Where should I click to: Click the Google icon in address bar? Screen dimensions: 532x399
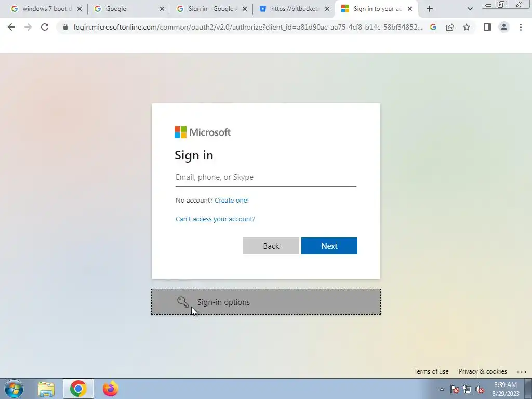pos(433,27)
